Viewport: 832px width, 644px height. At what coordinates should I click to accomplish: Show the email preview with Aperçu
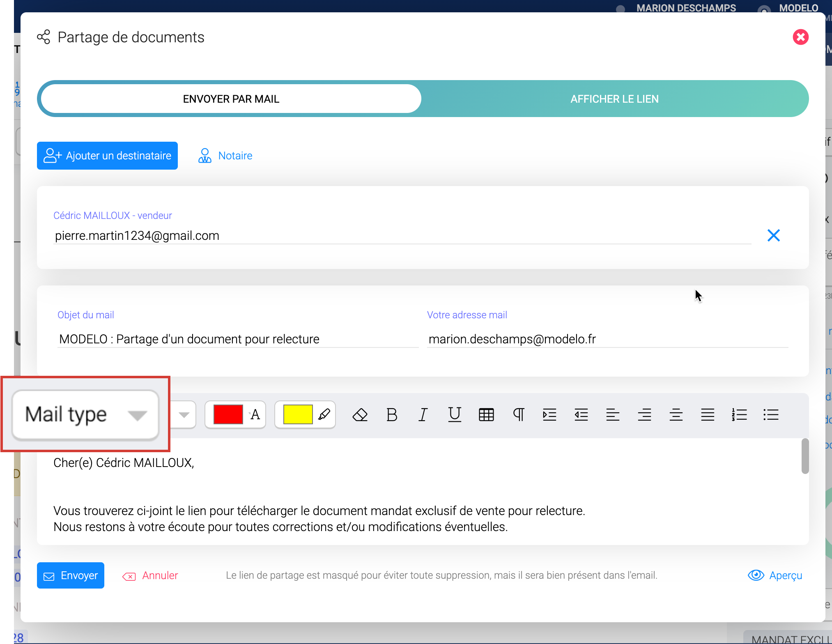point(775,575)
